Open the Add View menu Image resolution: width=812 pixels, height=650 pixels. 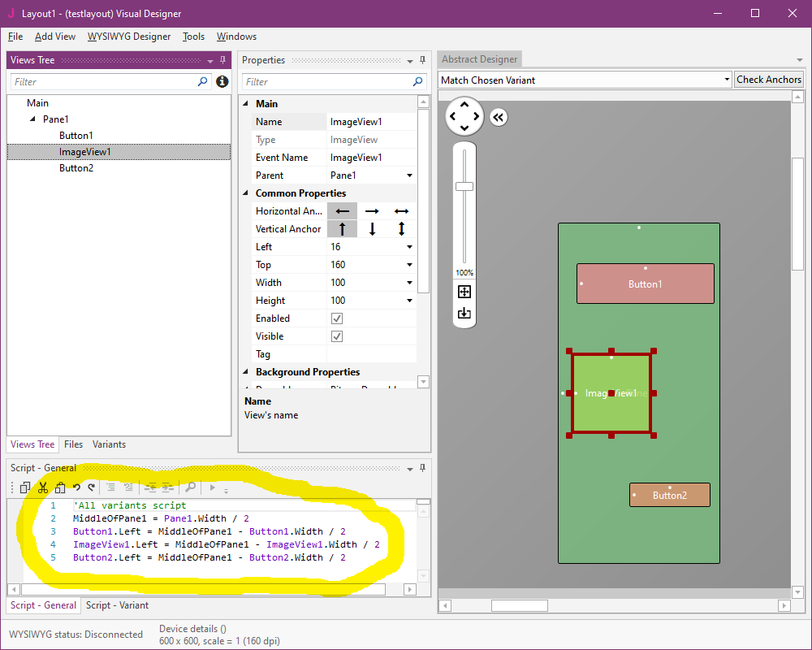(x=55, y=37)
